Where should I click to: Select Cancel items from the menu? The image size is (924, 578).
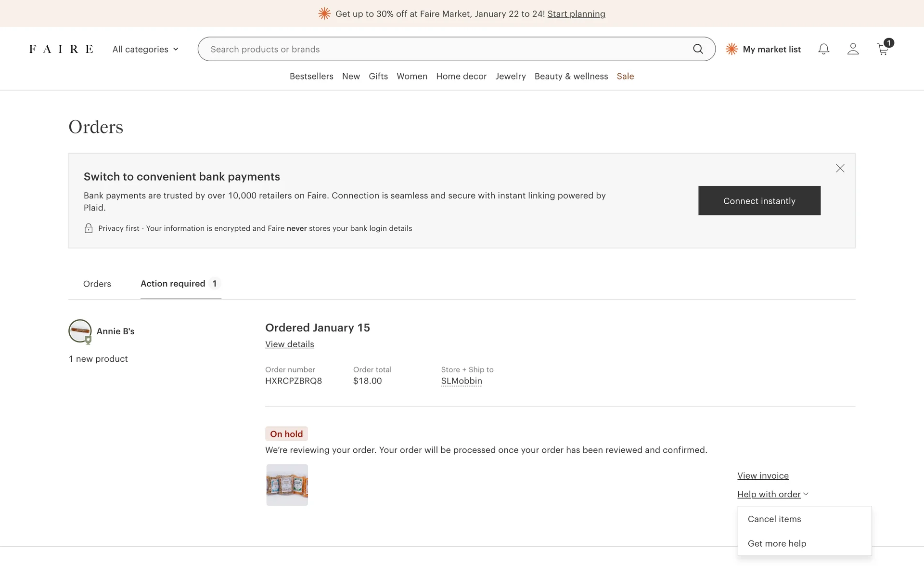pos(774,519)
